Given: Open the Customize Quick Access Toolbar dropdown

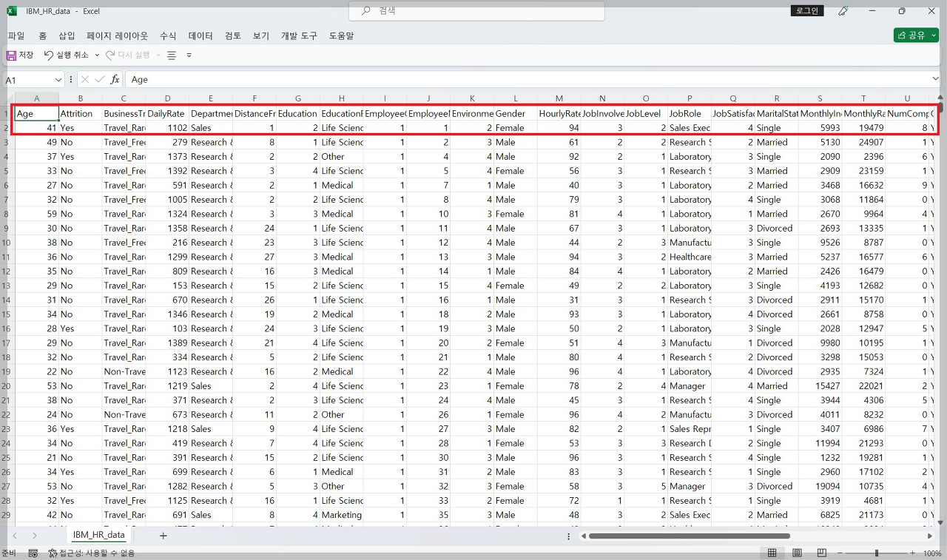Looking at the screenshot, I should [x=189, y=55].
